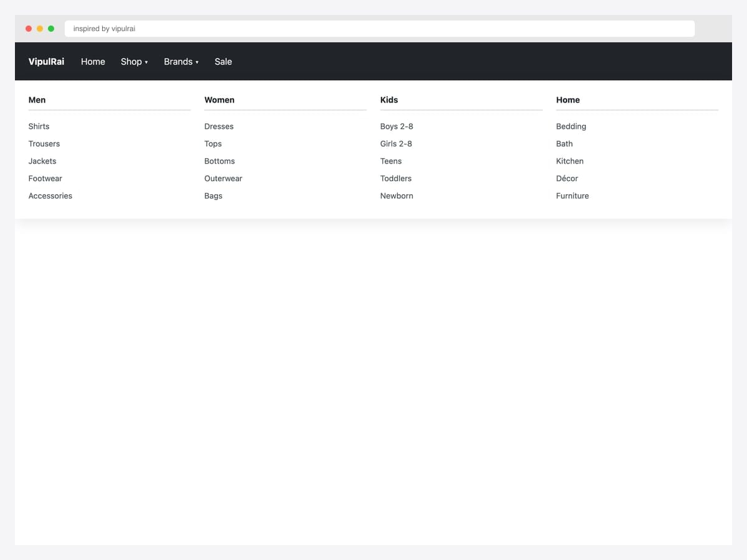Choose Kitchen in Home column

pyautogui.click(x=570, y=161)
